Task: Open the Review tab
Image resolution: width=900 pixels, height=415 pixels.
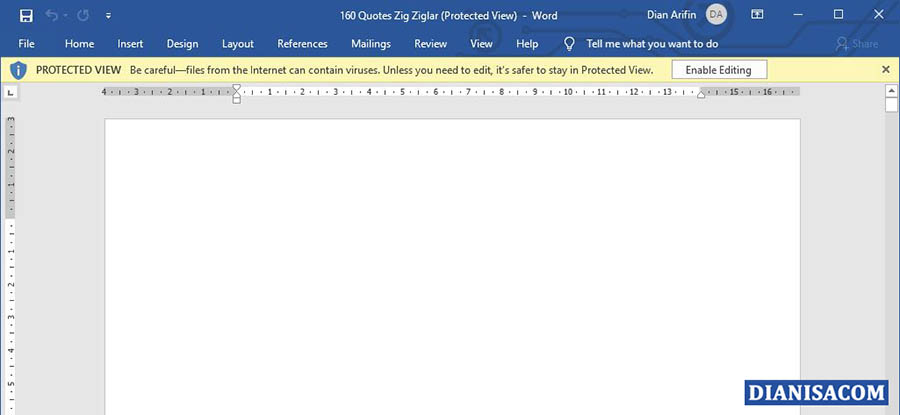Action: click(430, 44)
